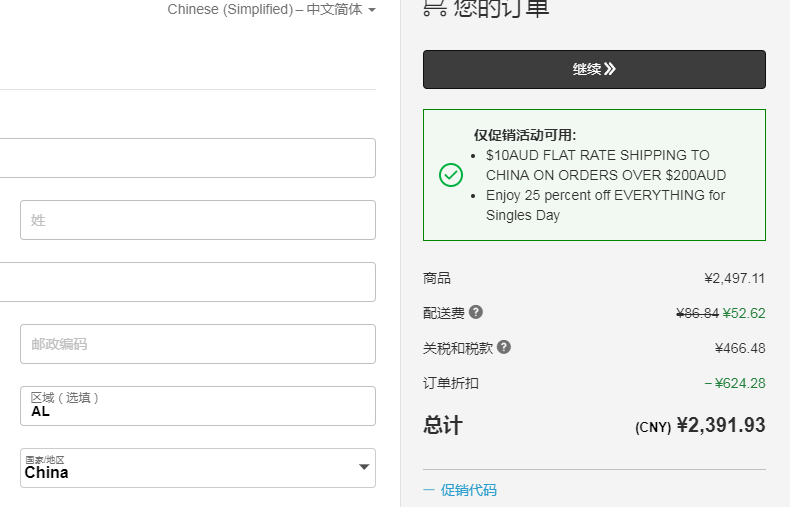Click the help icon next to 关税和税款
Screen dimensions: 794x507
504,347
